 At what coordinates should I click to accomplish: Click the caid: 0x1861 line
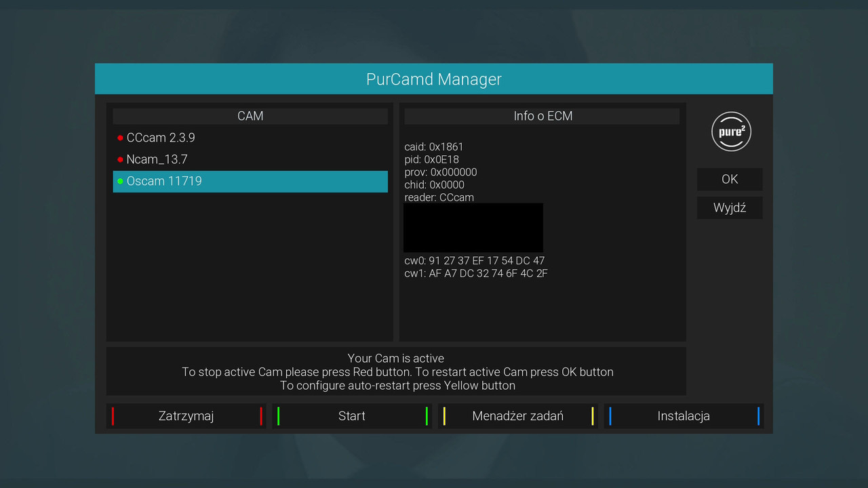434,147
